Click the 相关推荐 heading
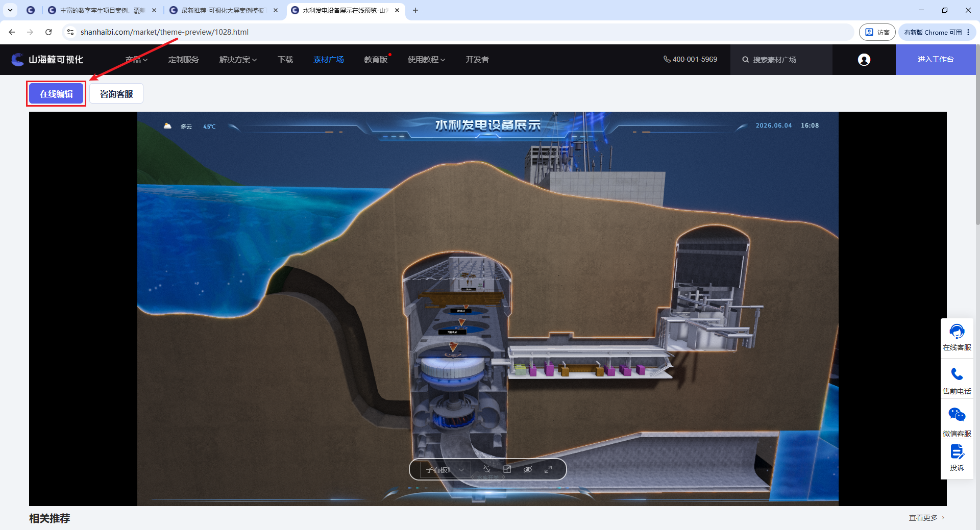The image size is (980, 530). click(x=50, y=518)
